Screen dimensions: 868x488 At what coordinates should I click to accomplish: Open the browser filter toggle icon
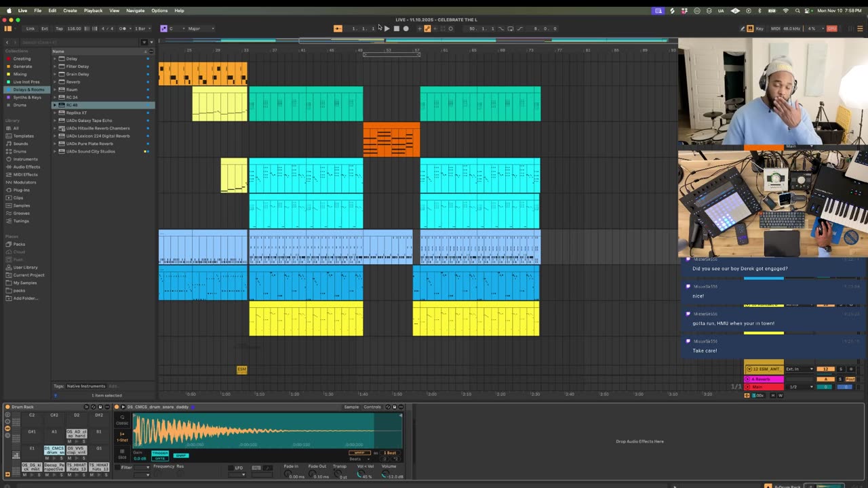144,42
